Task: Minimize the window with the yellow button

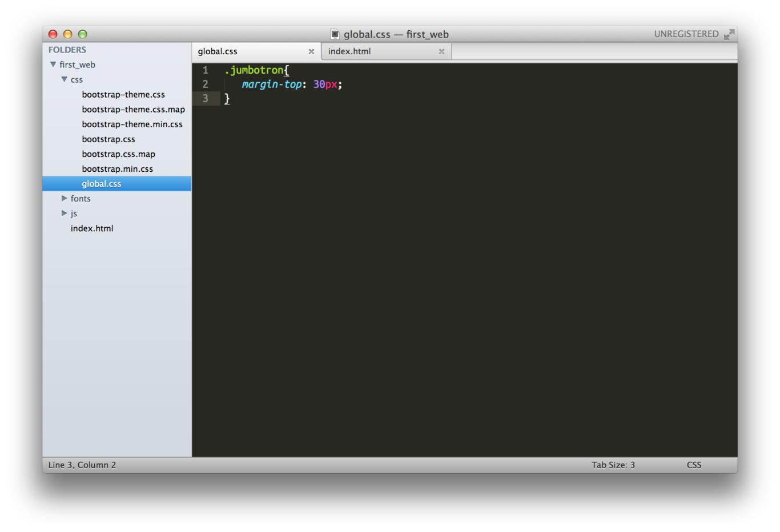Action: tap(68, 34)
